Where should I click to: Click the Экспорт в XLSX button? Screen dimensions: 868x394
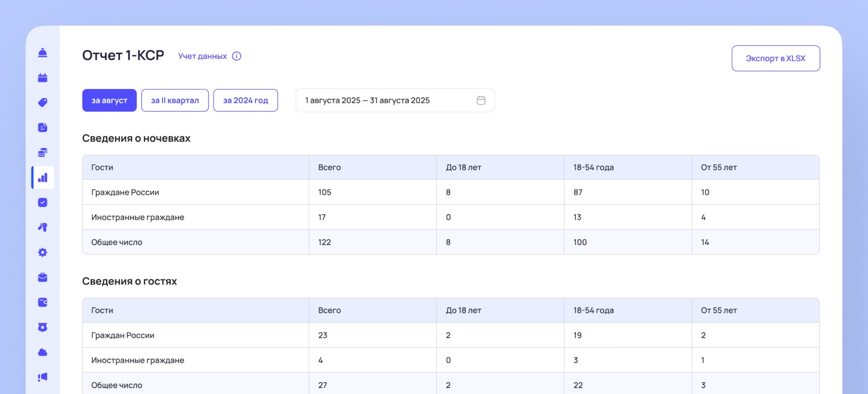pyautogui.click(x=776, y=58)
